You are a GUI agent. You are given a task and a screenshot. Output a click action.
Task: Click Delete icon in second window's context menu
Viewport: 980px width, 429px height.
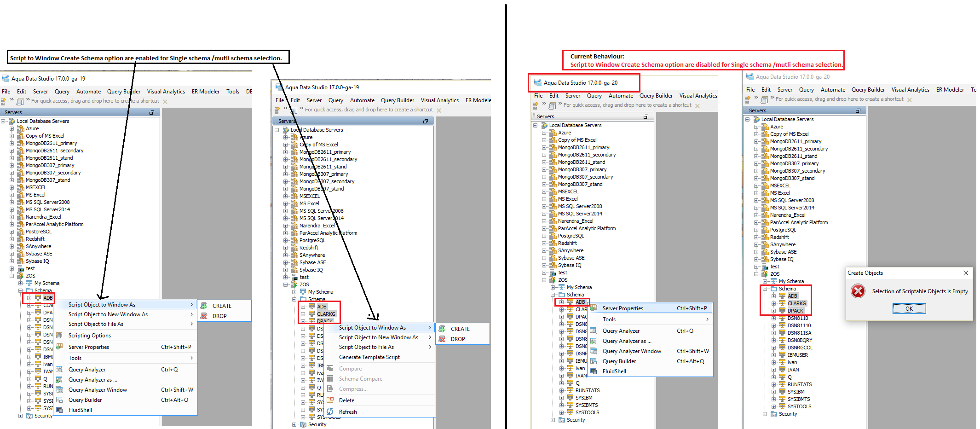(330, 400)
